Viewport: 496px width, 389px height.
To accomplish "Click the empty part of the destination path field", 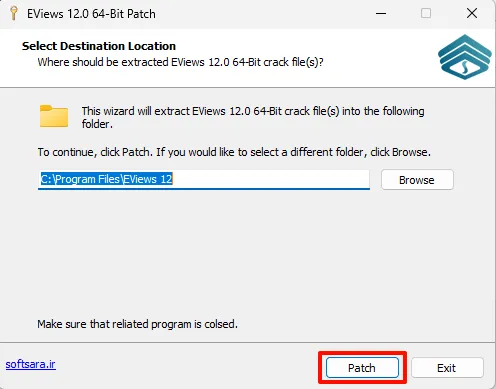I will pos(270,179).
